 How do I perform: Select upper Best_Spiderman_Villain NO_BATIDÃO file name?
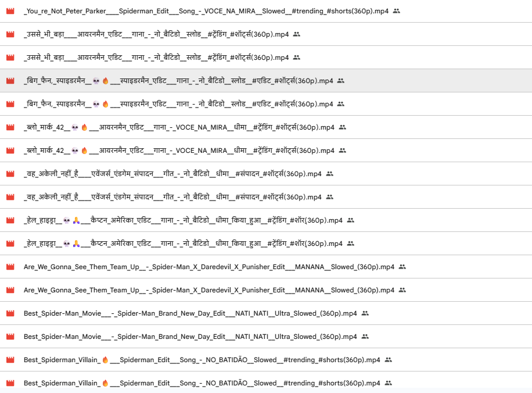202,360
